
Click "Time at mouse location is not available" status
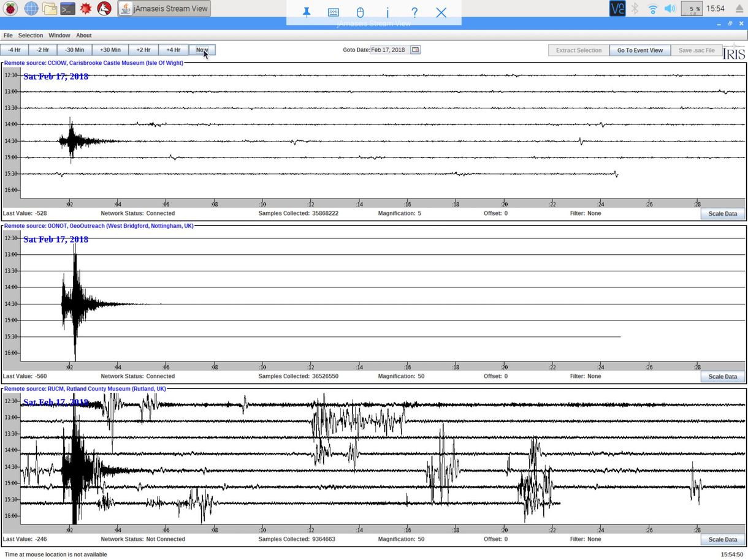(x=56, y=554)
